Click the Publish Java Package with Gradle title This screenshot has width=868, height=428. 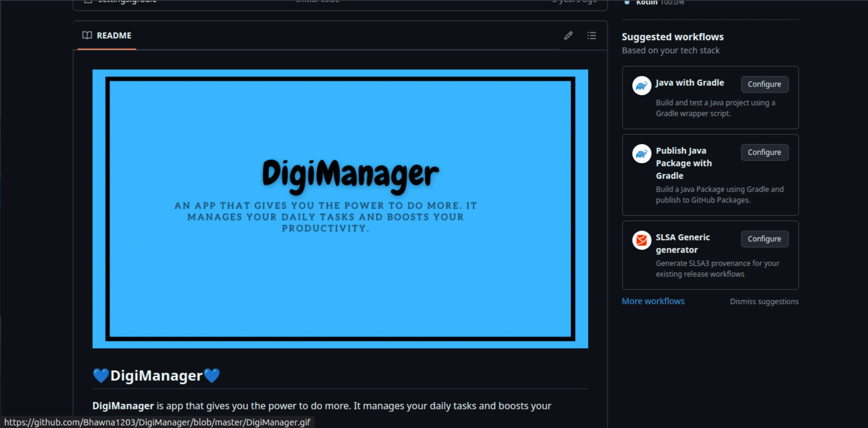click(684, 163)
